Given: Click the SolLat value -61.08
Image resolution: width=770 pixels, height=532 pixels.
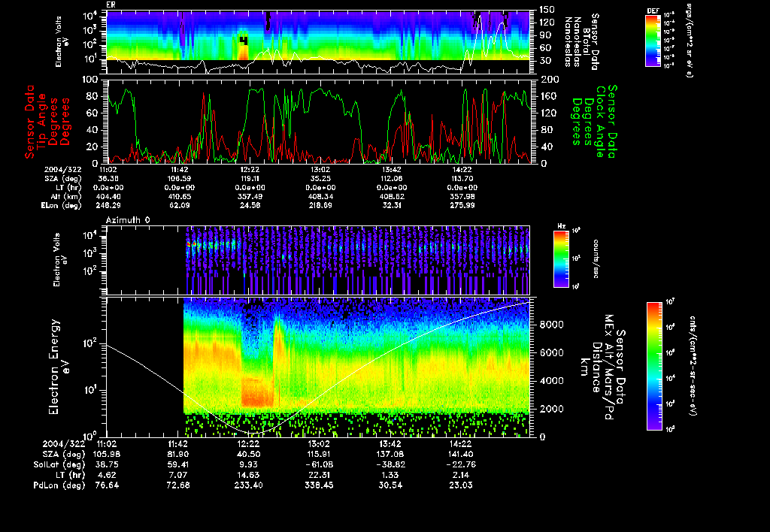Looking at the screenshot, I should [319, 464].
